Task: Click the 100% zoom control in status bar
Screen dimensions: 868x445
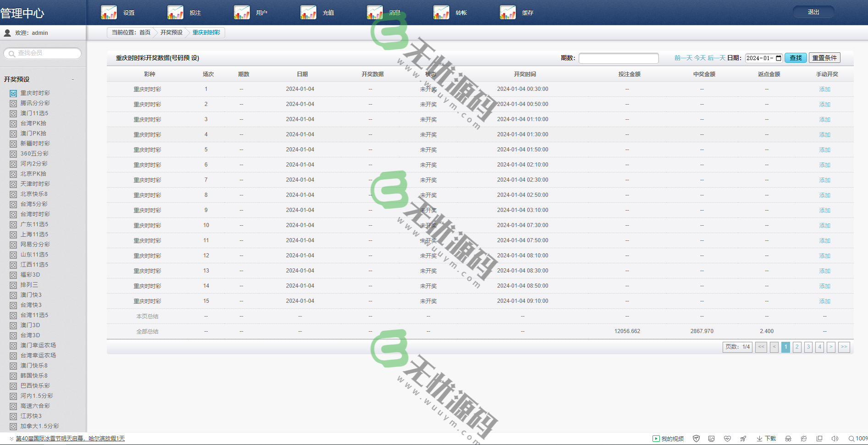Action: pyautogui.click(x=858, y=439)
